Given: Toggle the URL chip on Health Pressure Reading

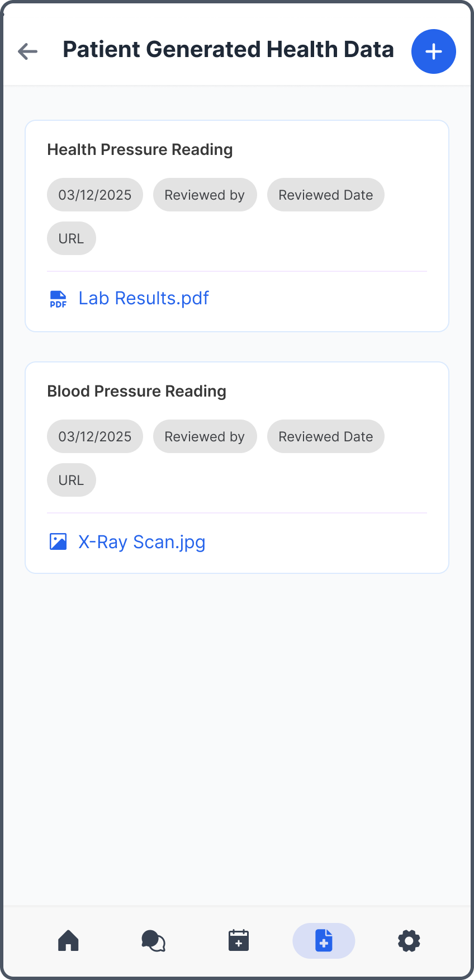Looking at the screenshot, I should [71, 238].
